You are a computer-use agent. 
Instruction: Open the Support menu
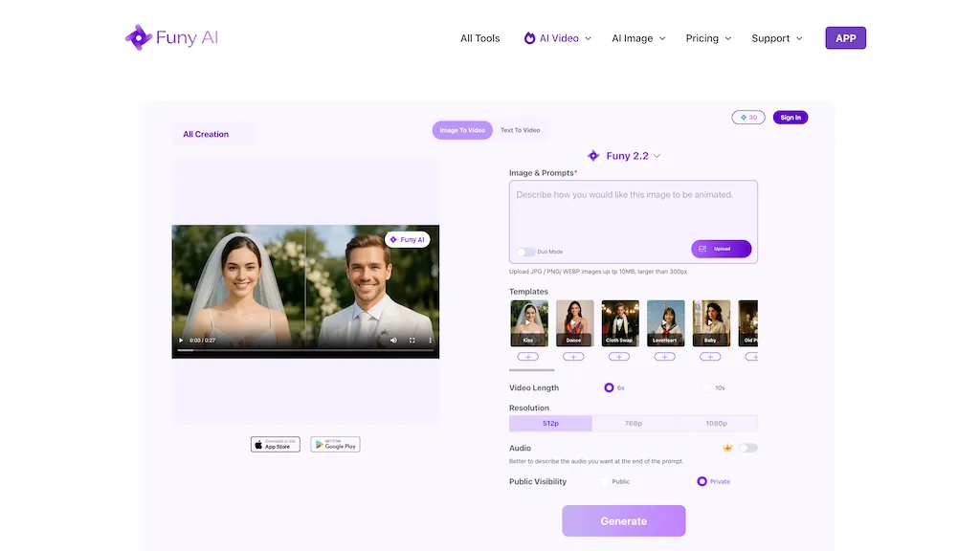(x=777, y=38)
